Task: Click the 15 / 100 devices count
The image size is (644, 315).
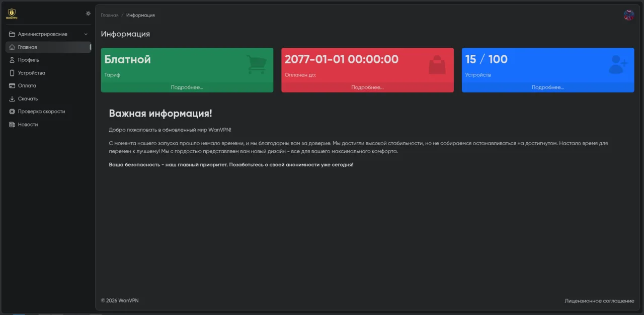Action: pyautogui.click(x=487, y=59)
